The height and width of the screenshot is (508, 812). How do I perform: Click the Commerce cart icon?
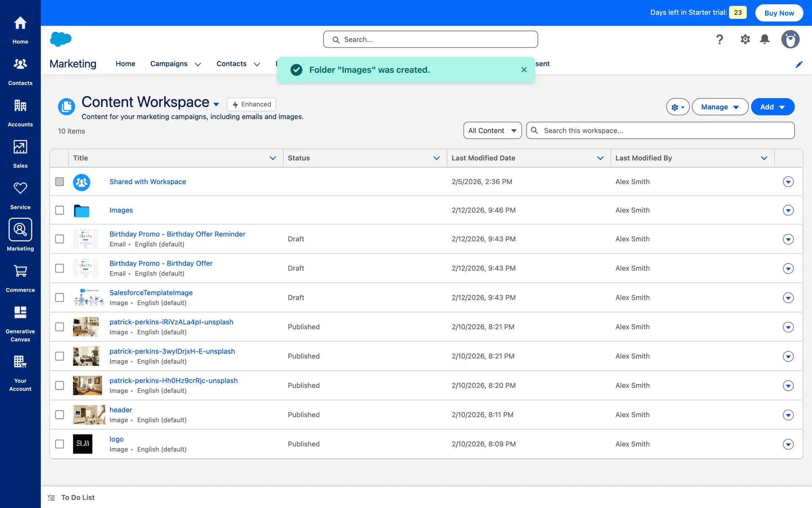point(20,271)
